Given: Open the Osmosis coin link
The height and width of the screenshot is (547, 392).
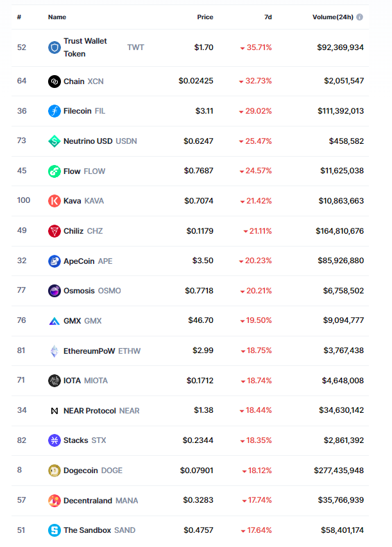Looking at the screenshot, I should tap(79, 291).
